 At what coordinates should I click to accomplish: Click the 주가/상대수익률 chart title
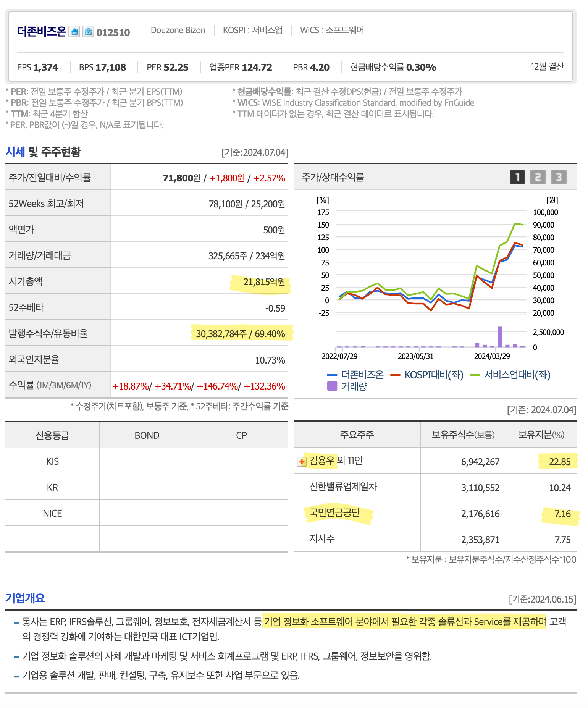333,177
